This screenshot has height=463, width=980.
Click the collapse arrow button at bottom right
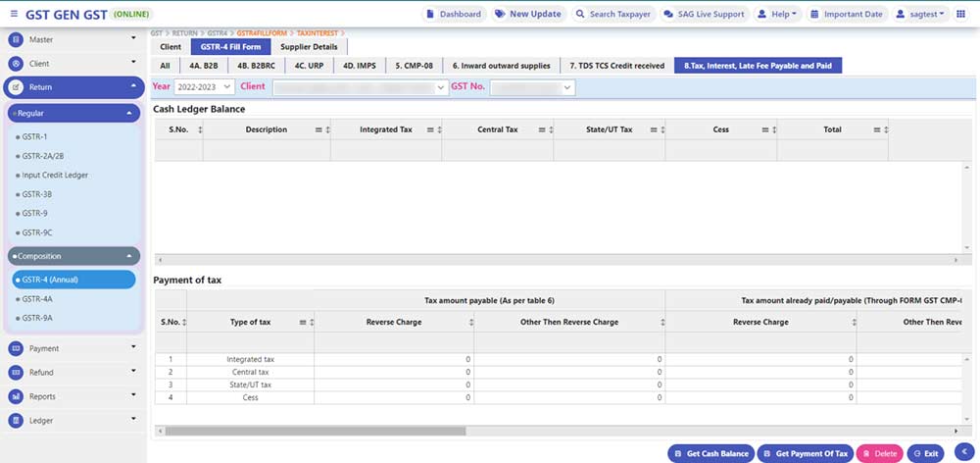(964, 451)
